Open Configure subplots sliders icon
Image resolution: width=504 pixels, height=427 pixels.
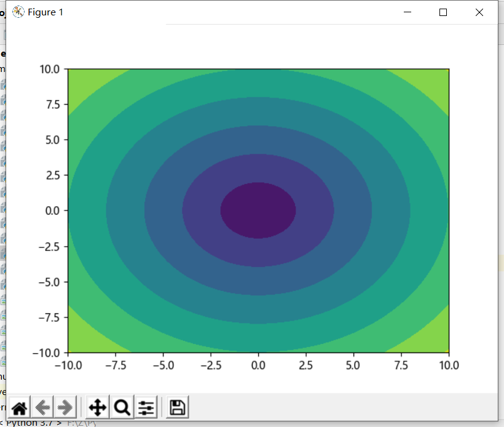coord(146,407)
